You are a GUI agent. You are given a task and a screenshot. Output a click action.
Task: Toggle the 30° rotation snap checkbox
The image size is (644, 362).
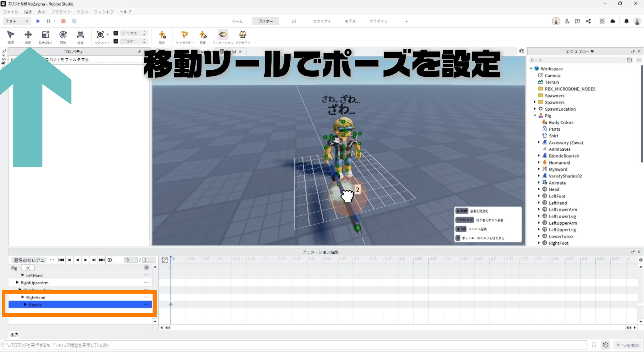[116, 41]
